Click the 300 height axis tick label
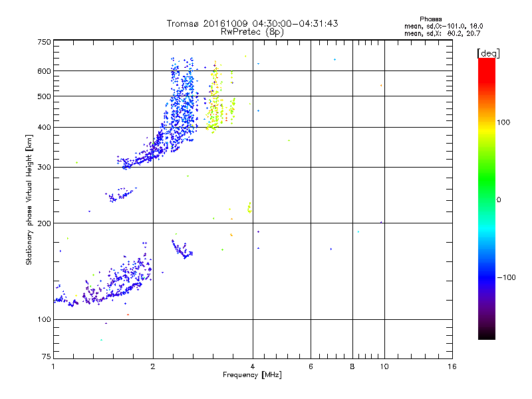The height and width of the screenshot is (399, 532). click(x=44, y=167)
